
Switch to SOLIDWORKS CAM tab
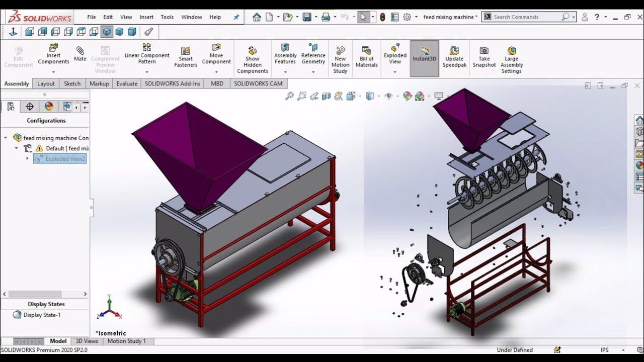[258, 83]
